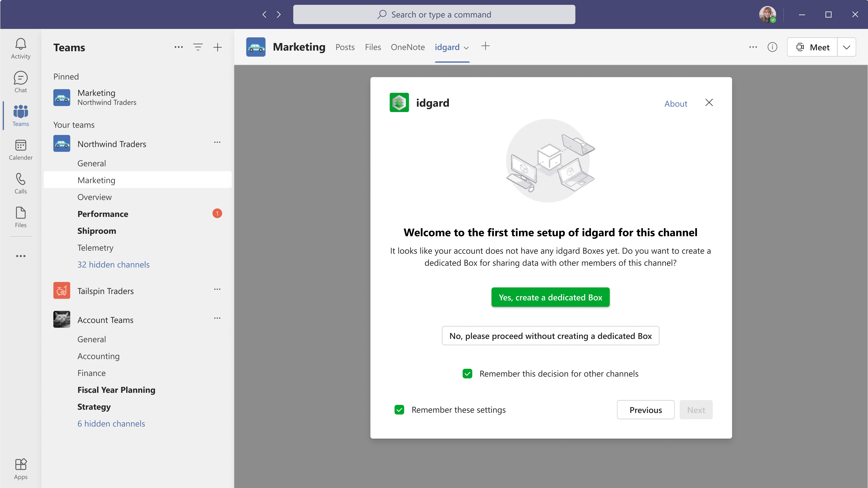The image size is (868, 488).
Task: Click the search command box
Action: [x=434, y=14]
